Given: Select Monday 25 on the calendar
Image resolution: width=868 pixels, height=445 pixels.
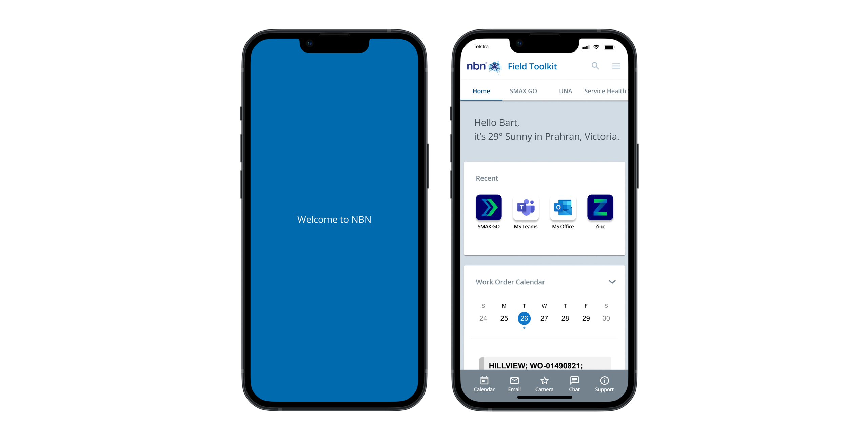Looking at the screenshot, I should (x=503, y=317).
